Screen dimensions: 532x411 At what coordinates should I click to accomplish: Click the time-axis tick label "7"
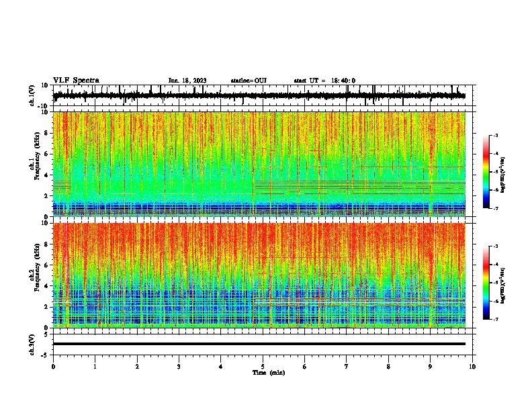[x=347, y=367]
